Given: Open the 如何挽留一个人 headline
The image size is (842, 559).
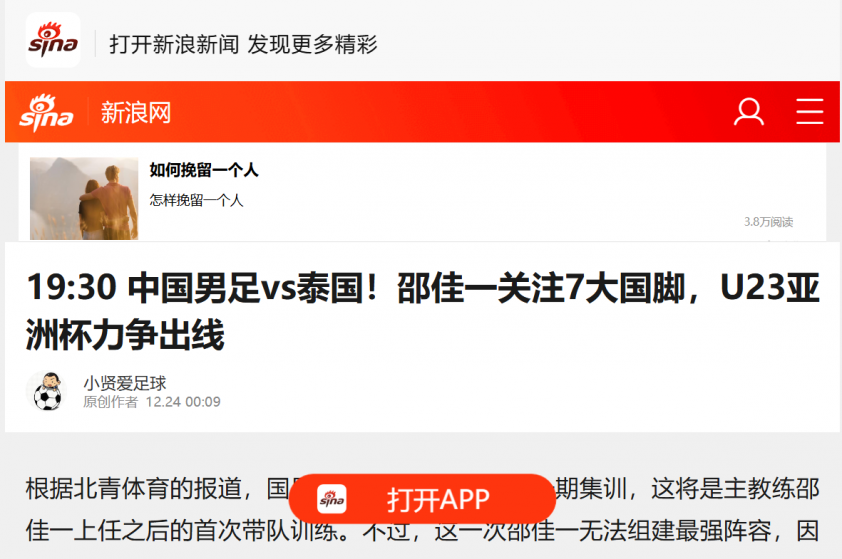Looking at the screenshot, I should [x=204, y=170].
